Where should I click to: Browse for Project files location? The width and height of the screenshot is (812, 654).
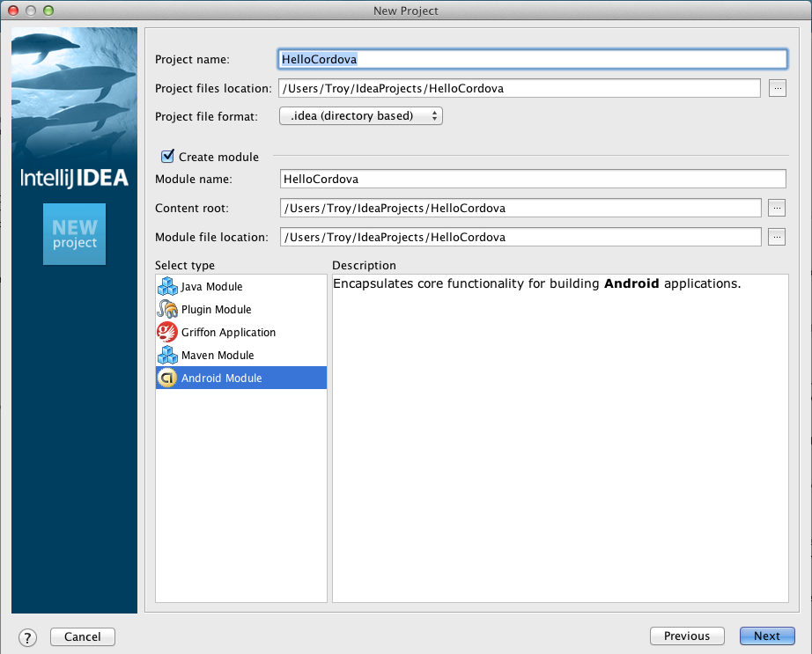click(x=776, y=88)
